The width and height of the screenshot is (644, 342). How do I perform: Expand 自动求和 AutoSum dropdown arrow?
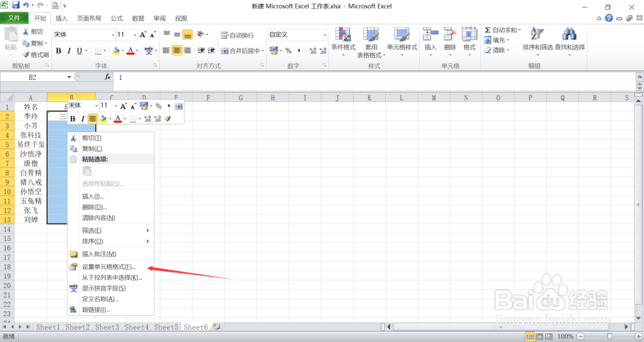click(520, 30)
